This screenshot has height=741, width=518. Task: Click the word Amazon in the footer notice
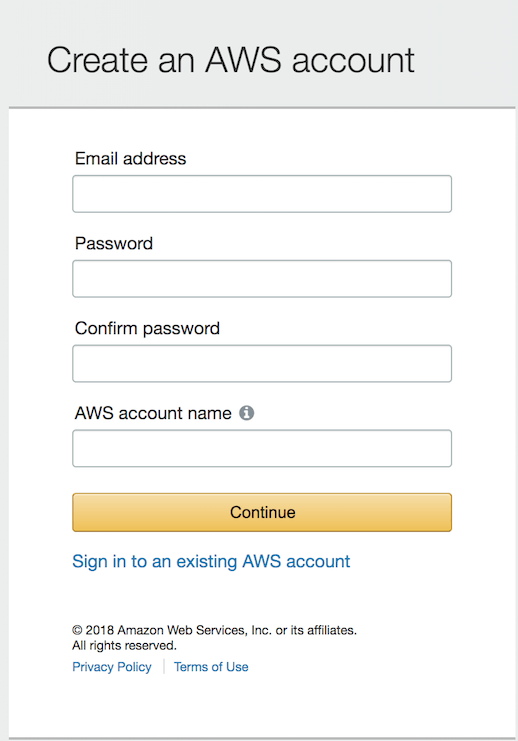coord(140,630)
